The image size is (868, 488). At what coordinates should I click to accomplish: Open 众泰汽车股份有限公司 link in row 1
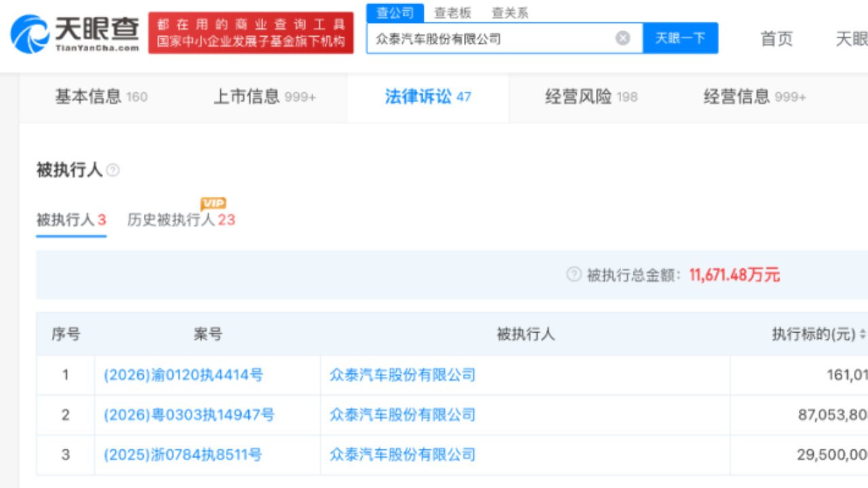click(x=402, y=375)
